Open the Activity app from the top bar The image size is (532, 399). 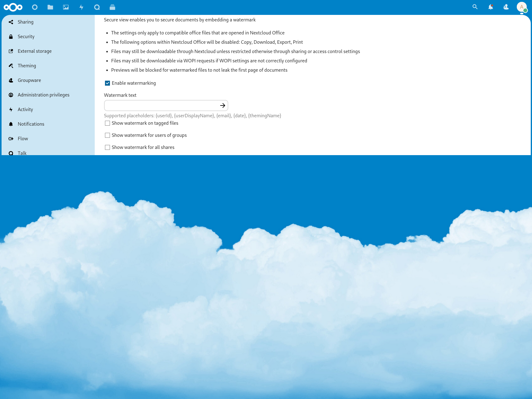click(81, 7)
